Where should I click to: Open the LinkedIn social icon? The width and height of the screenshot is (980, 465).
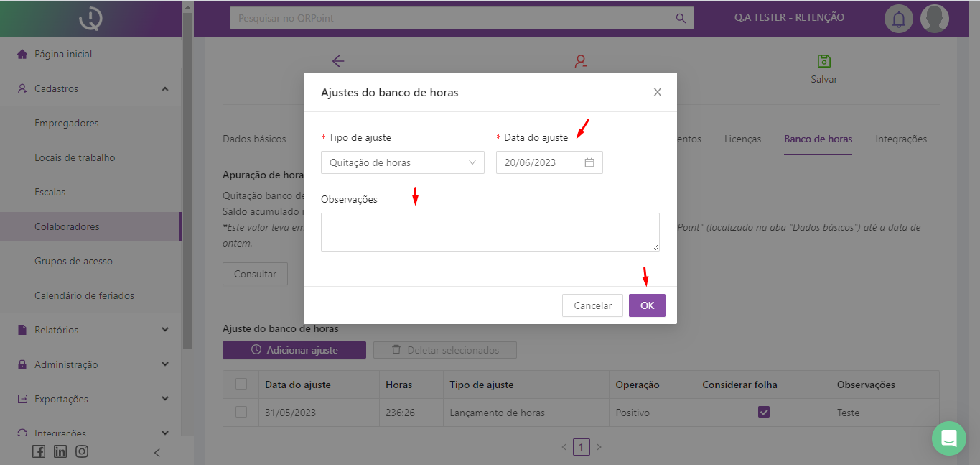tap(60, 451)
